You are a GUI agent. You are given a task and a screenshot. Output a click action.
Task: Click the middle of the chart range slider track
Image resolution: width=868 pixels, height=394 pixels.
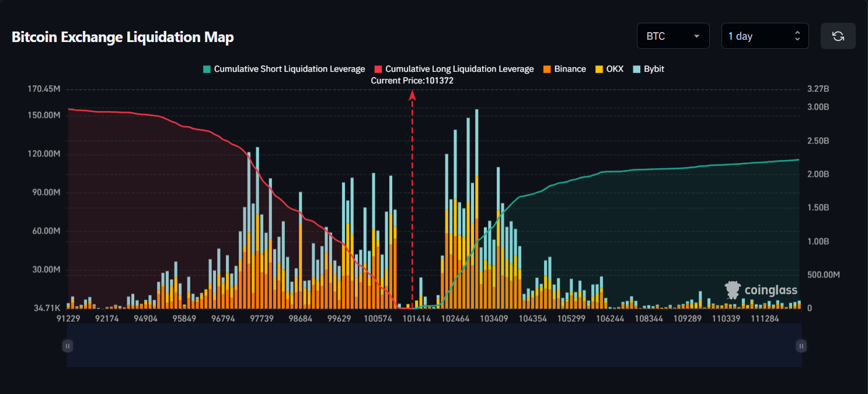(x=434, y=346)
